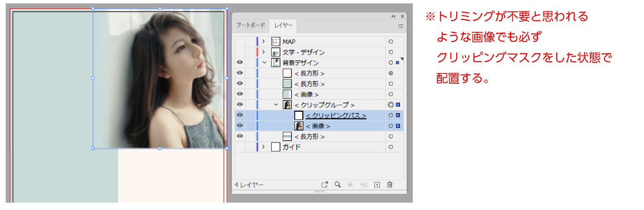Viewport: 644px width, 210px height.
Task: Hide the クリップグループ via its eye icon
Action: click(x=240, y=104)
